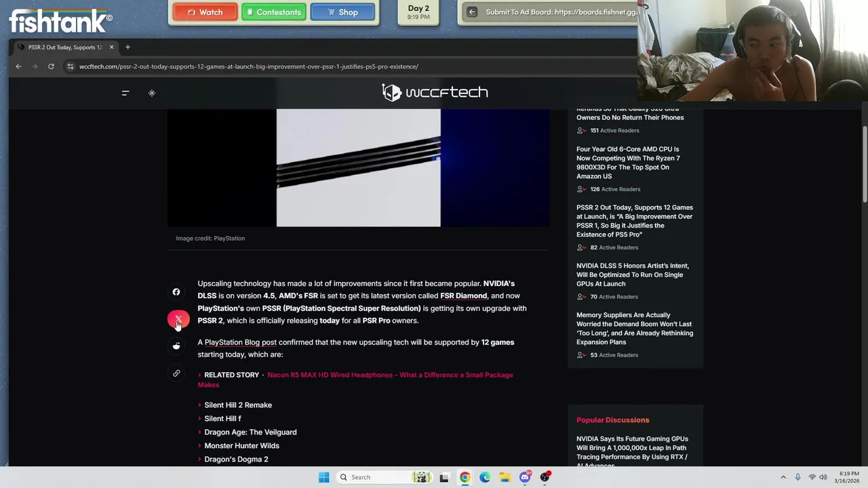Click Monster Hunter Wilds list item
Viewport: 868px width, 488px height.
(x=241, y=446)
